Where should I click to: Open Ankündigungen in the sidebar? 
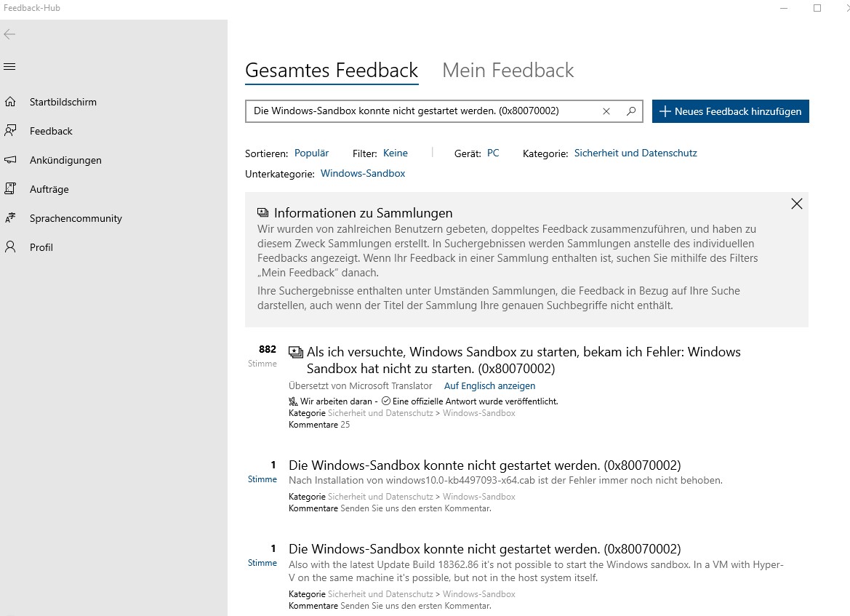(65, 161)
